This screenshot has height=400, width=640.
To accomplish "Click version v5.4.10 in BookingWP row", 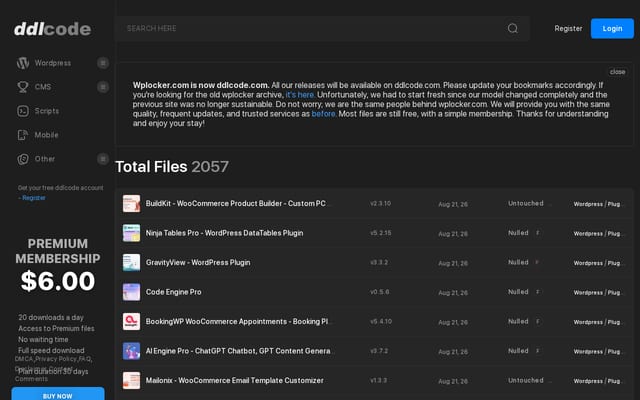I will pyautogui.click(x=381, y=321).
